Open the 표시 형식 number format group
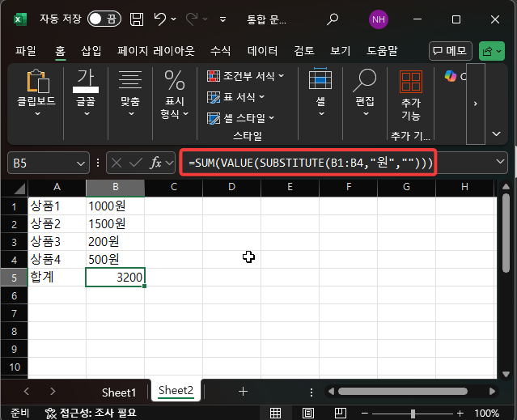This screenshot has height=420, width=517. (175, 95)
